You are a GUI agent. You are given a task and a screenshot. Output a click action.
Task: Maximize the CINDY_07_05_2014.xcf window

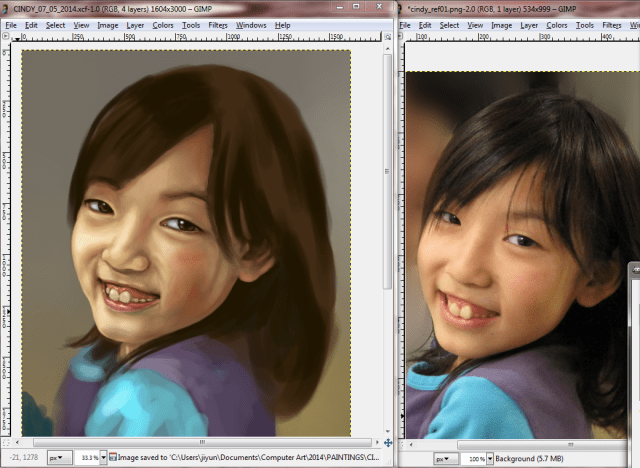point(356,7)
